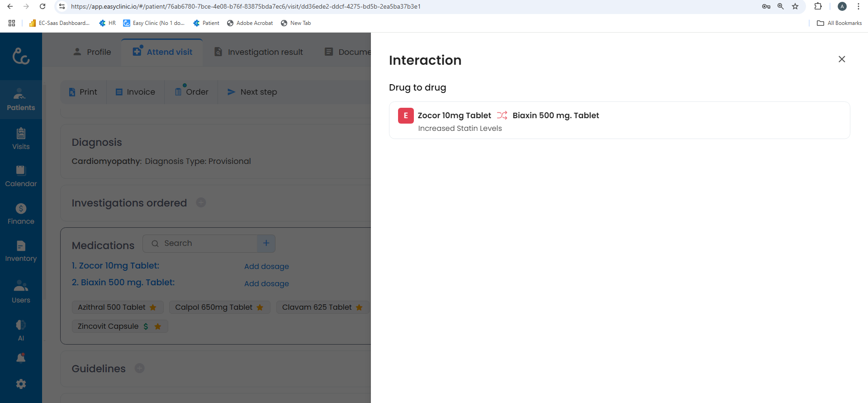Open Patients section in sidebar

coord(21,100)
